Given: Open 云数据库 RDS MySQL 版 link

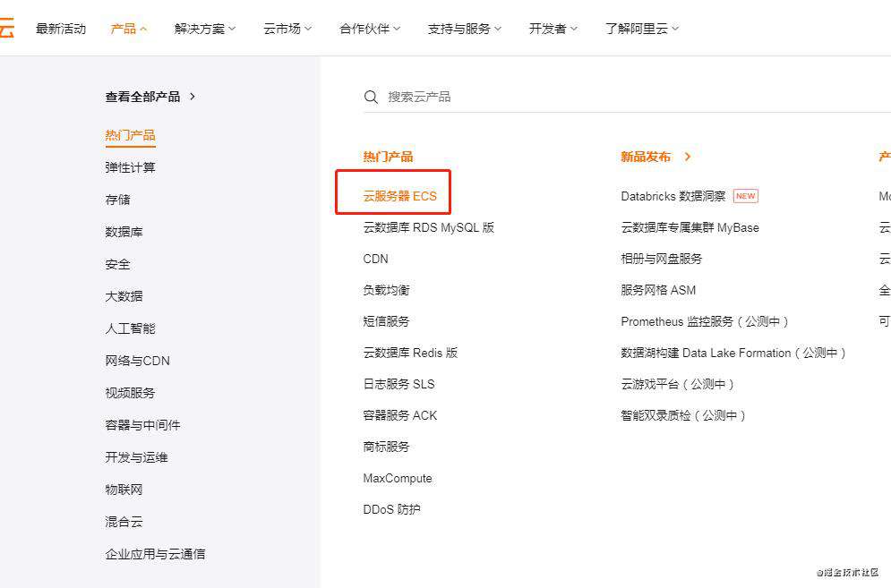Looking at the screenshot, I should point(429,228).
